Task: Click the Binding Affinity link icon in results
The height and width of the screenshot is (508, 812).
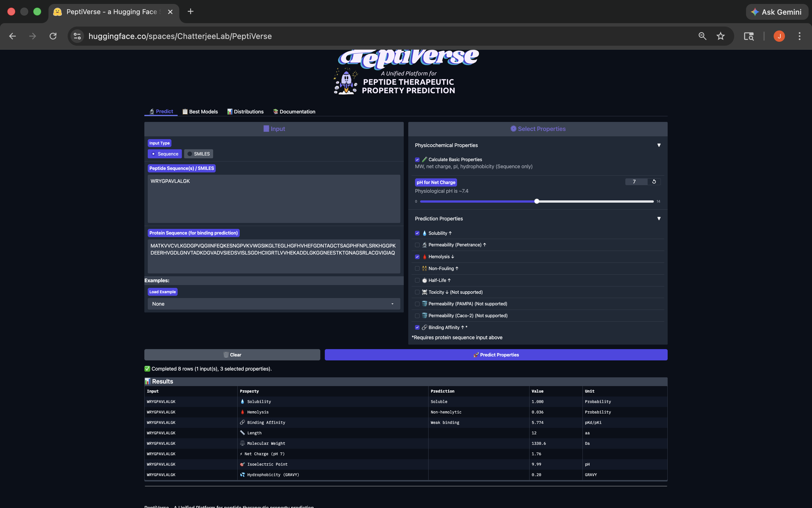Action: pos(242,422)
